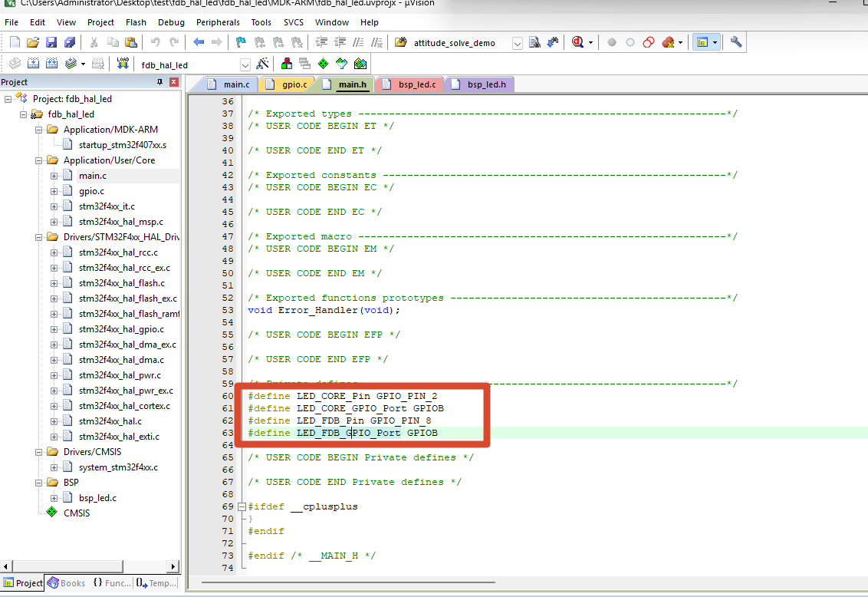Screen dimensions: 868x597
Task: Navigate backward using the blue left arrow
Action: pyautogui.click(x=199, y=43)
